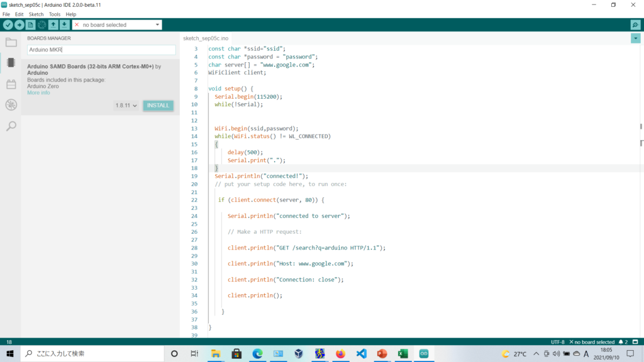Open the Sketch menu
The height and width of the screenshot is (362, 644).
pyautogui.click(x=36, y=14)
